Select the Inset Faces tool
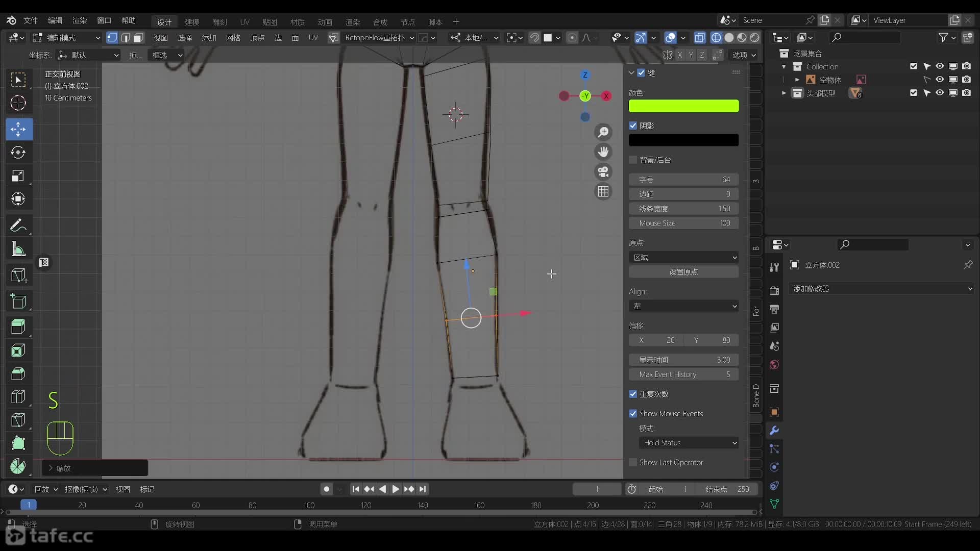The image size is (980, 551). pyautogui.click(x=18, y=350)
